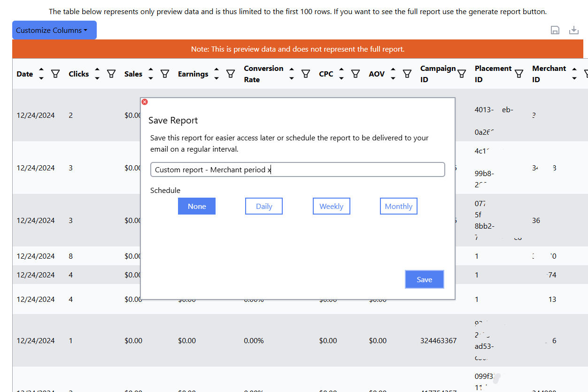Click the Campaign ID column header label
The height and width of the screenshot is (392, 588).
(438, 74)
